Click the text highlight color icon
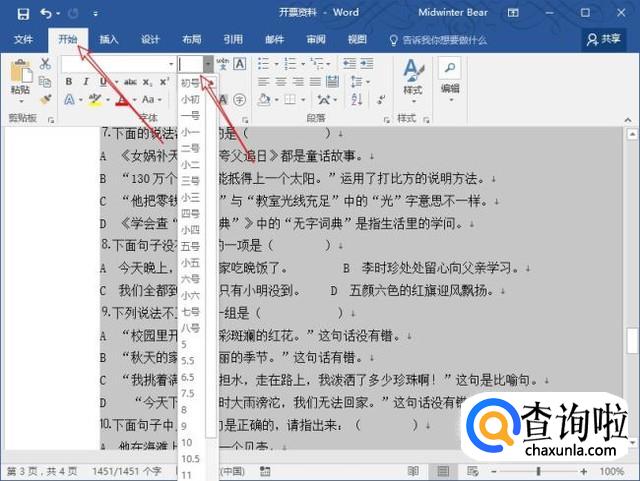Image resolution: width=640 pixels, height=481 pixels. tap(94, 100)
